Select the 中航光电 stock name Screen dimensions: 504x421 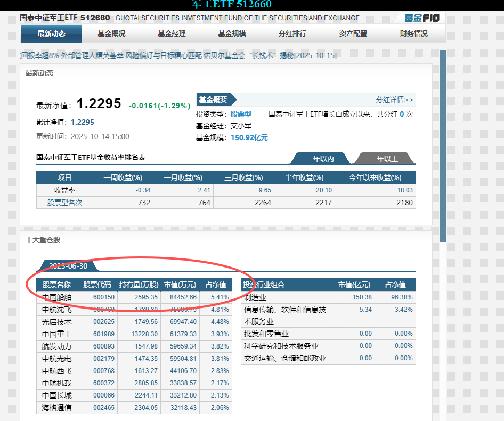(x=56, y=359)
